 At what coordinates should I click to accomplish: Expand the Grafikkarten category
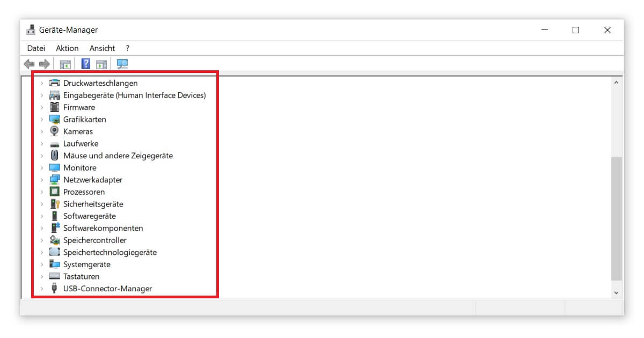tap(42, 120)
